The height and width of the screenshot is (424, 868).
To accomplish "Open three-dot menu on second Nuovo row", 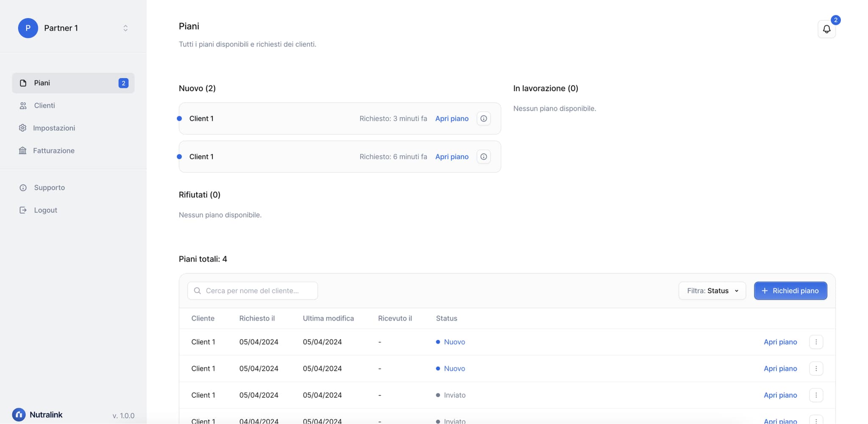I will coord(816,369).
